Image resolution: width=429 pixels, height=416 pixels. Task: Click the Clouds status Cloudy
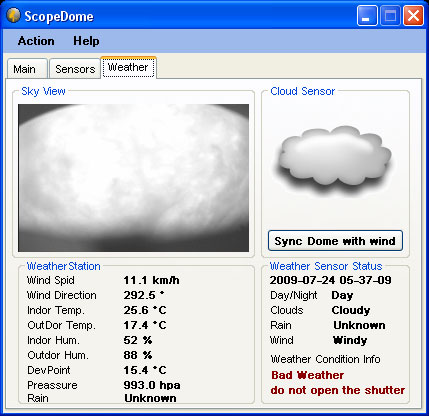[351, 310]
